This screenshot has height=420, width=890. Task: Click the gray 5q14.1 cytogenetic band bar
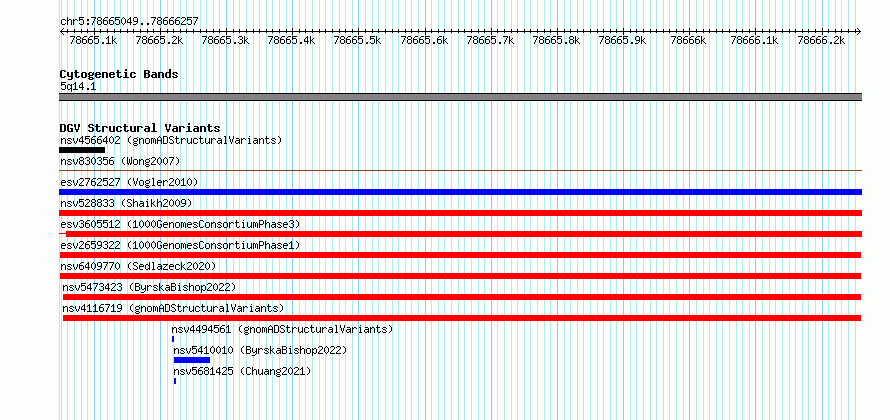pyautogui.click(x=461, y=97)
